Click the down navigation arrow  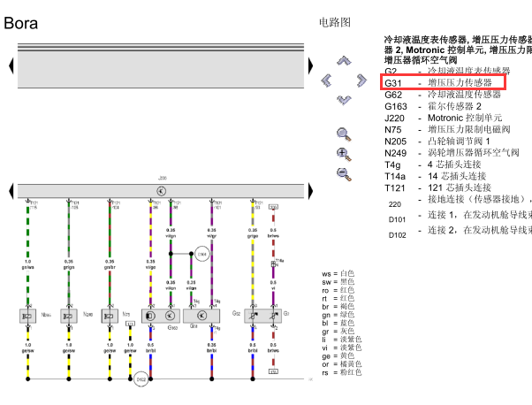pyautogui.click(x=344, y=100)
